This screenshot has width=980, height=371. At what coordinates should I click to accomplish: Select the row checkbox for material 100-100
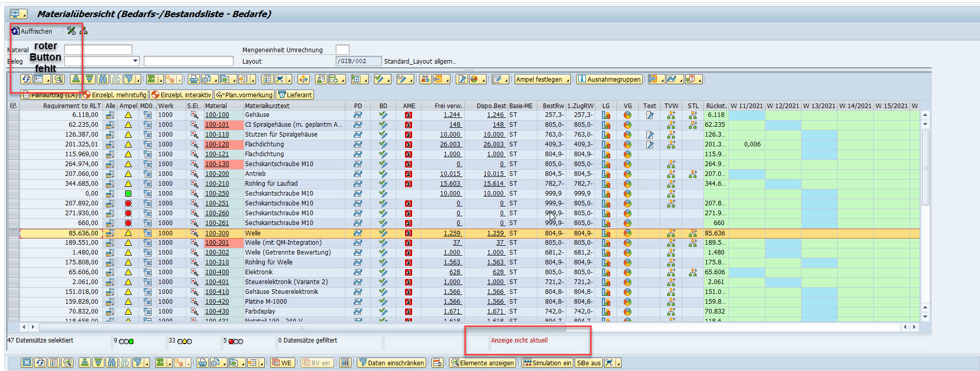tap(13, 115)
